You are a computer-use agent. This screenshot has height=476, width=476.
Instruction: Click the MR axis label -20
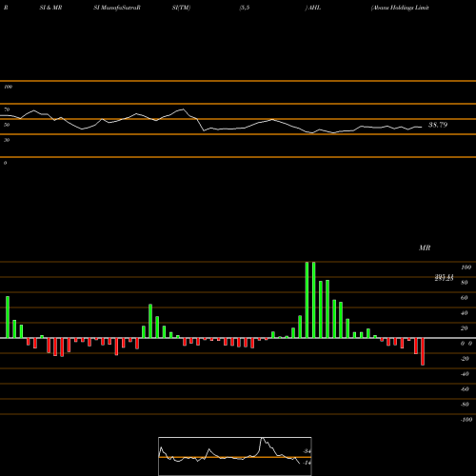click(x=465, y=359)
